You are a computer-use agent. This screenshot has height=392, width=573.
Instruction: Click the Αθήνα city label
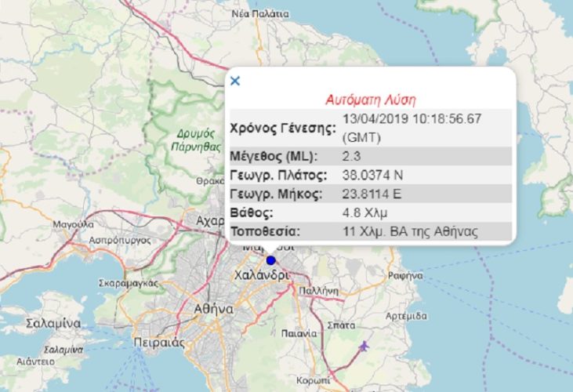point(213,309)
